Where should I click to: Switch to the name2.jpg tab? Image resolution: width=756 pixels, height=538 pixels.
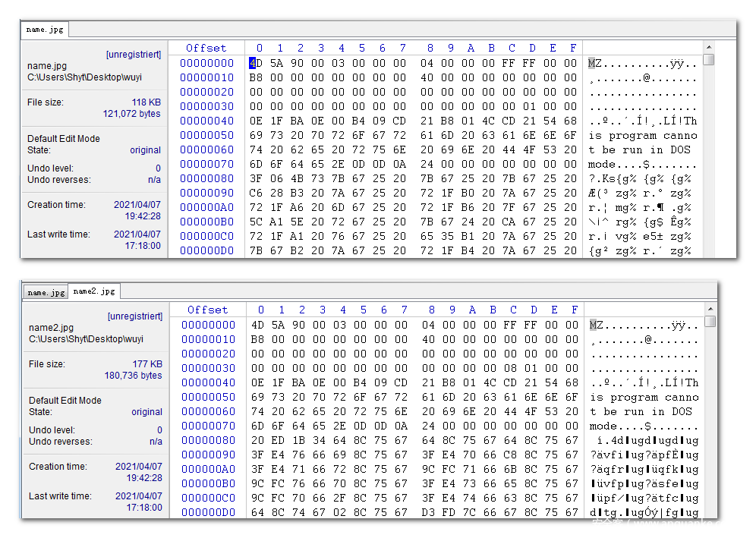[x=94, y=291]
